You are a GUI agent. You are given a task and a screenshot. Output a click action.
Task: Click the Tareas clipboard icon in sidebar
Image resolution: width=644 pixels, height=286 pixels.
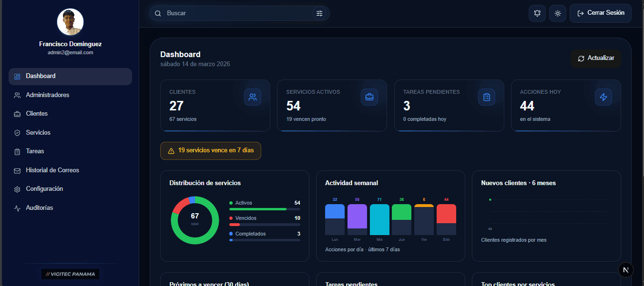17,151
